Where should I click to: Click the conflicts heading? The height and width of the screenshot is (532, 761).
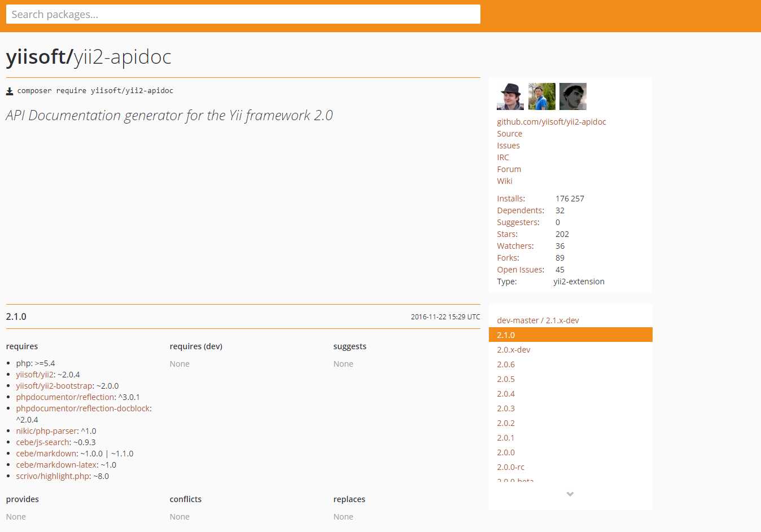click(x=185, y=499)
